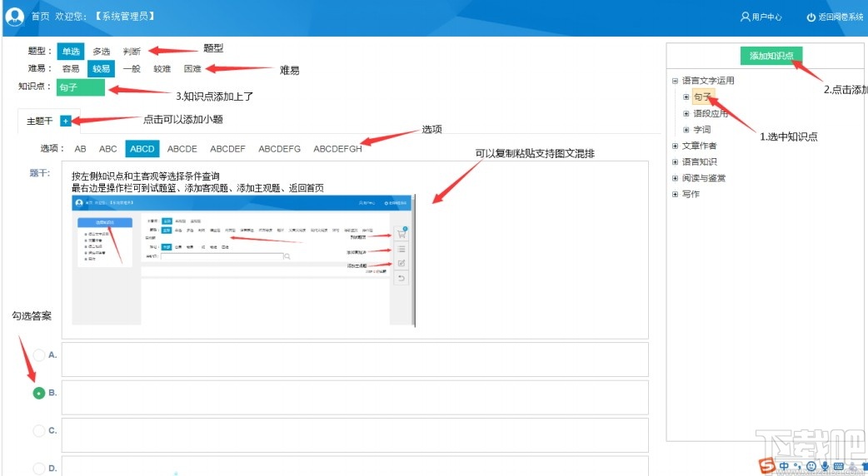Expand the 语言知识 tree node
Viewport: 868px width, 476px height.
tap(675, 162)
